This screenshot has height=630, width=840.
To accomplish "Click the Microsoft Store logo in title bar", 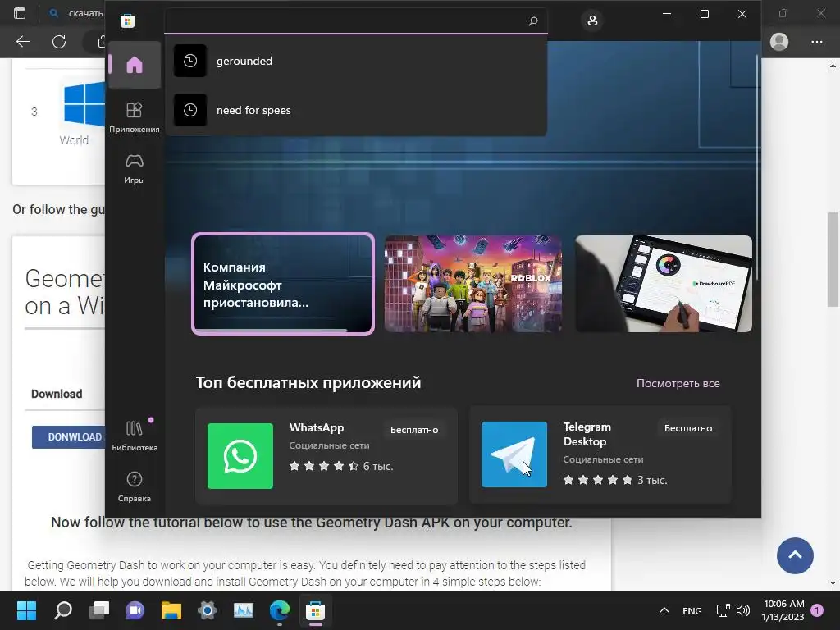I will coord(127,21).
